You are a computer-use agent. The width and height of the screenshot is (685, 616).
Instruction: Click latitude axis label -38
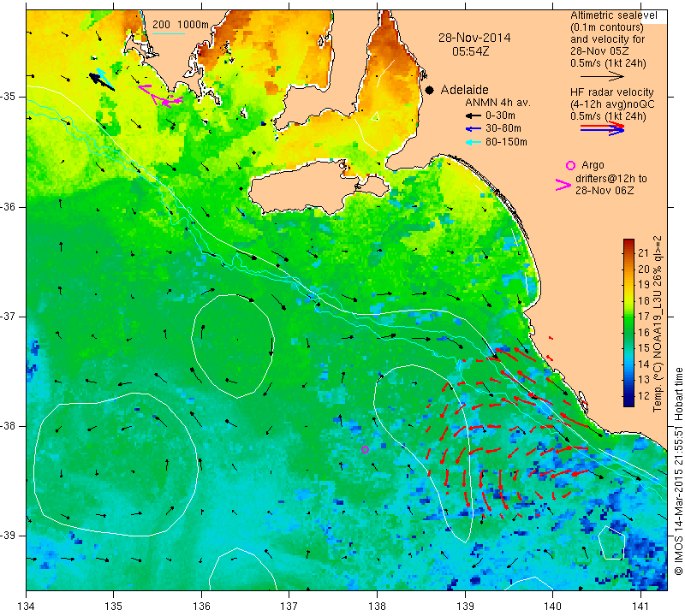[x=9, y=426]
